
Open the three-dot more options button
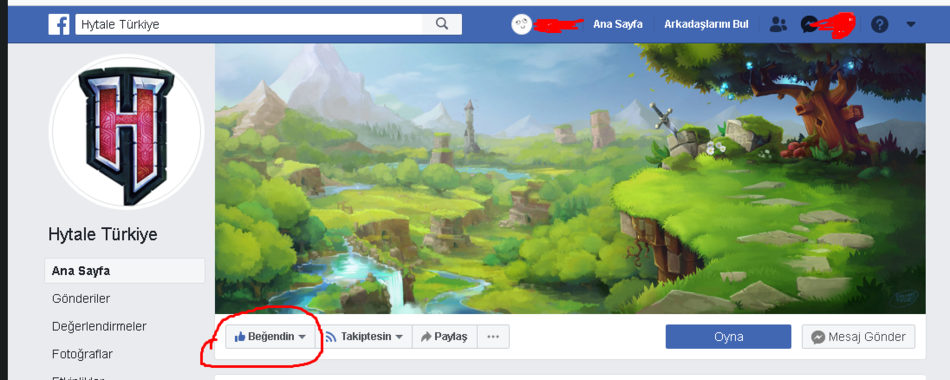pos(493,337)
